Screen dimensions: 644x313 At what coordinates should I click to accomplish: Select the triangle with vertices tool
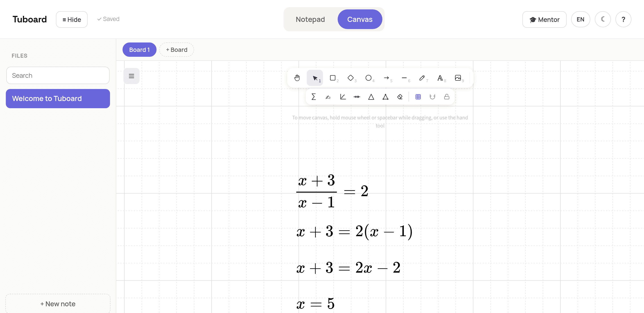[386, 97]
